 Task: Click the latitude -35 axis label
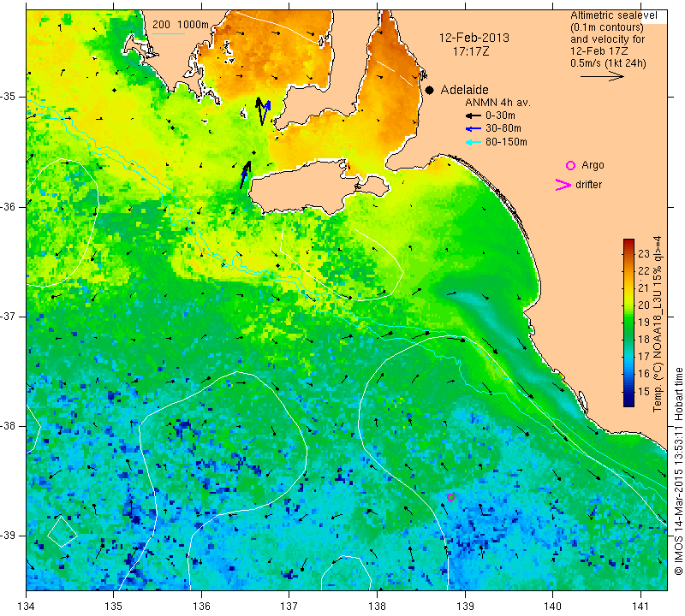point(9,97)
